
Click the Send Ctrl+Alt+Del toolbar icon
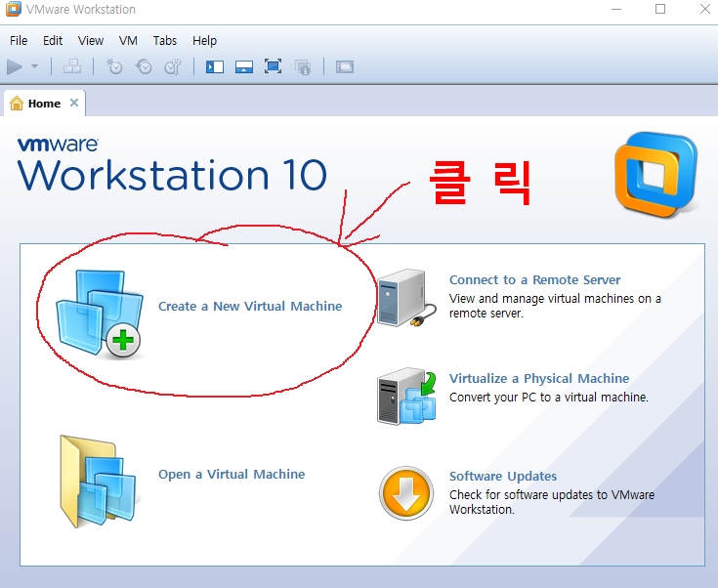pyautogui.click(x=72, y=66)
